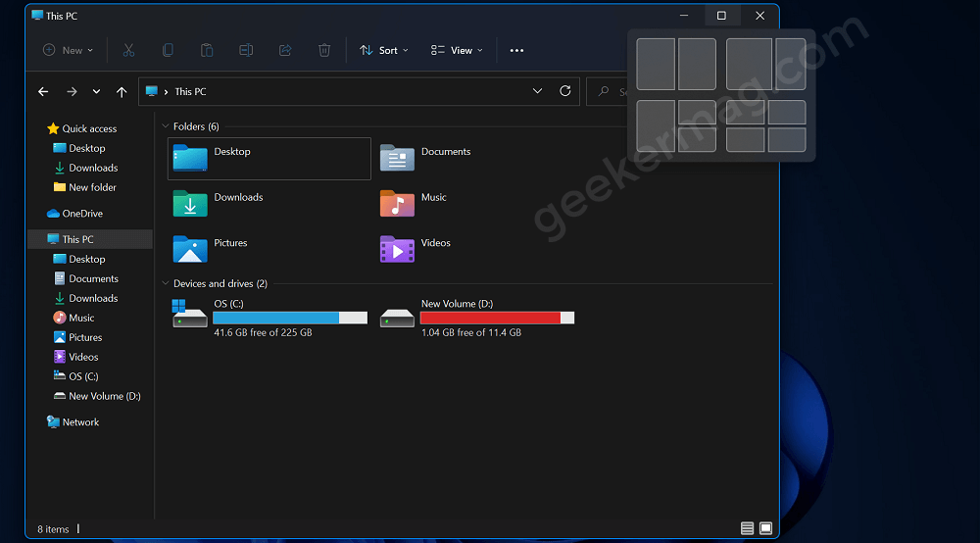Open recent locations chevron dropdown
Screen dimensions: 980x543
(x=96, y=92)
